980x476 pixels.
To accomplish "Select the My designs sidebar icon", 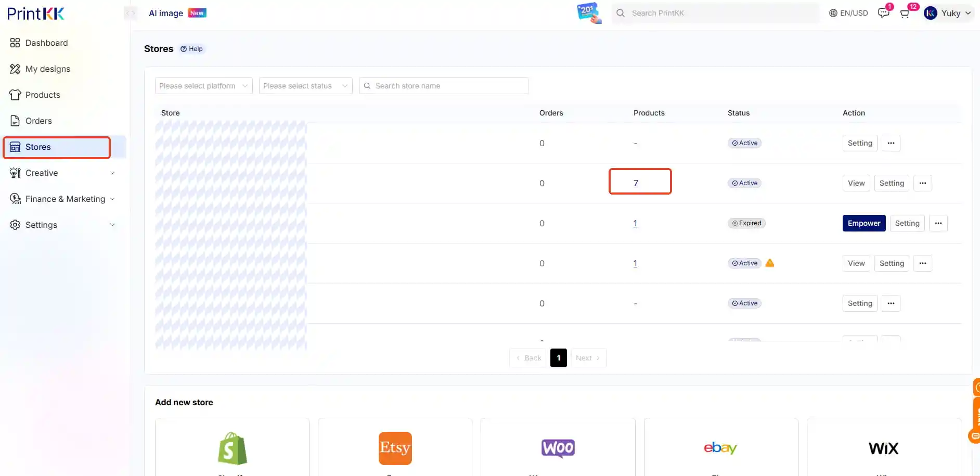I will pos(15,69).
